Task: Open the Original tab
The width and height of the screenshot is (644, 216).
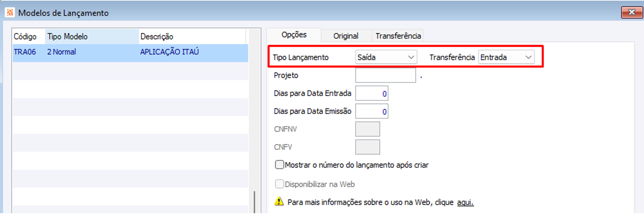Action: click(x=346, y=36)
